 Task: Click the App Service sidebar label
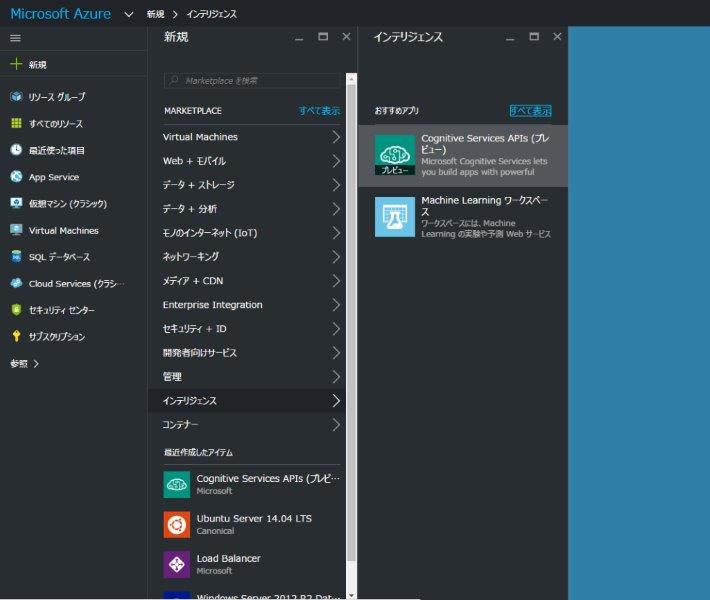point(54,177)
